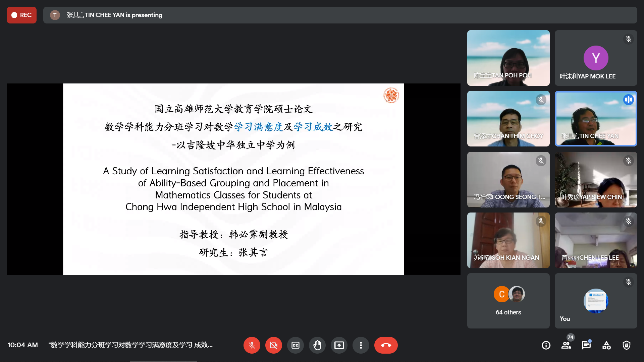Click the orange C avatar in others tile
This screenshot has height=362, width=644.
click(501, 294)
